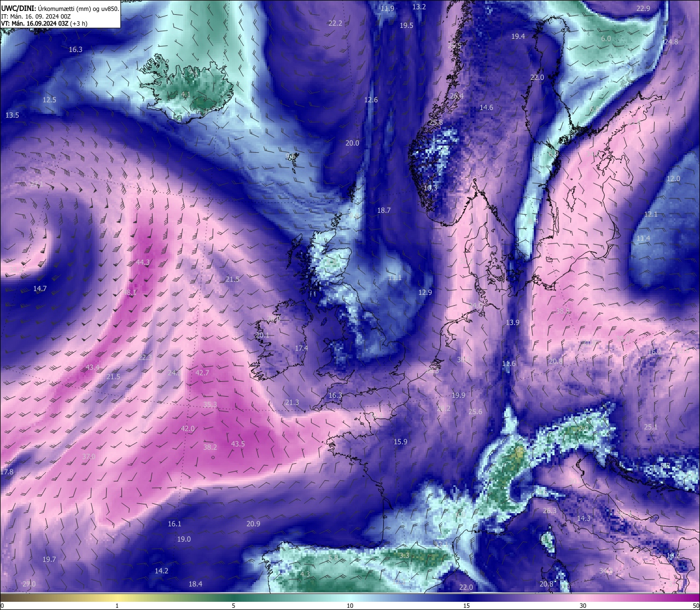Click the 25.6 value label

[x=475, y=411]
